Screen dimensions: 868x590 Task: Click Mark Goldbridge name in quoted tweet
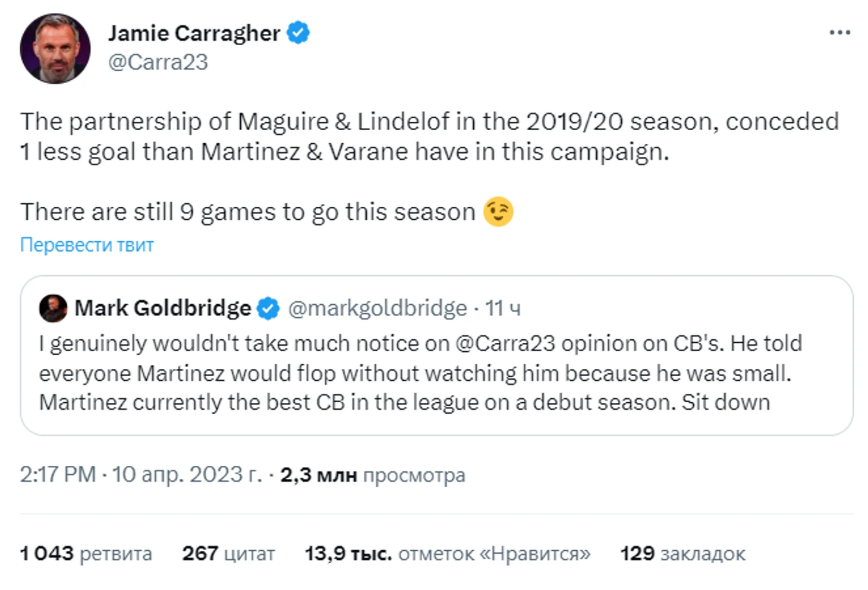tap(163, 308)
